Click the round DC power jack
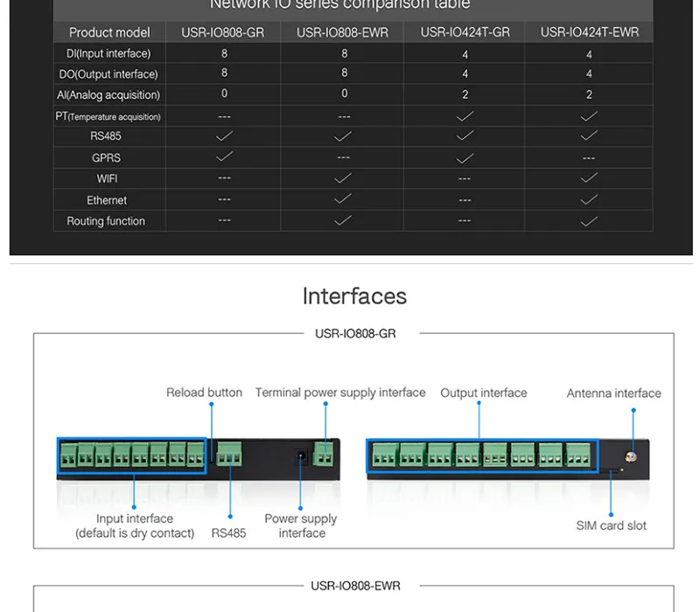 pos(301,456)
